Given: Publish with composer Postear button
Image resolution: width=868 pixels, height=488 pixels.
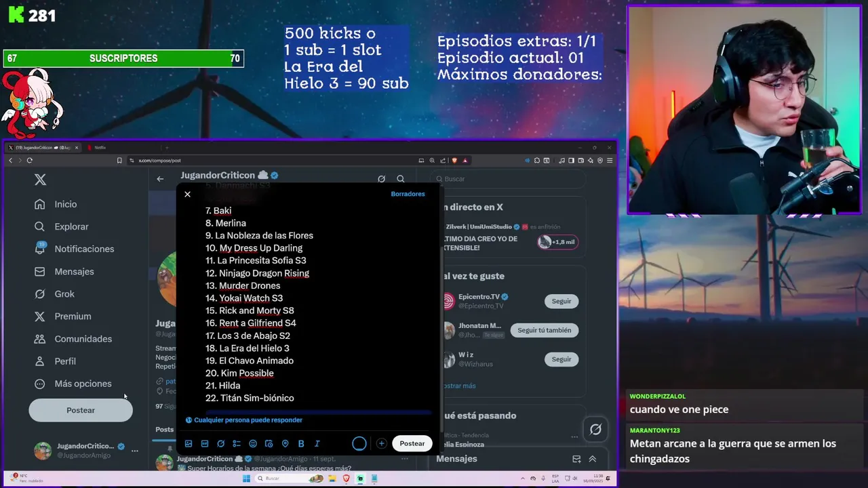Looking at the screenshot, I should [412, 443].
